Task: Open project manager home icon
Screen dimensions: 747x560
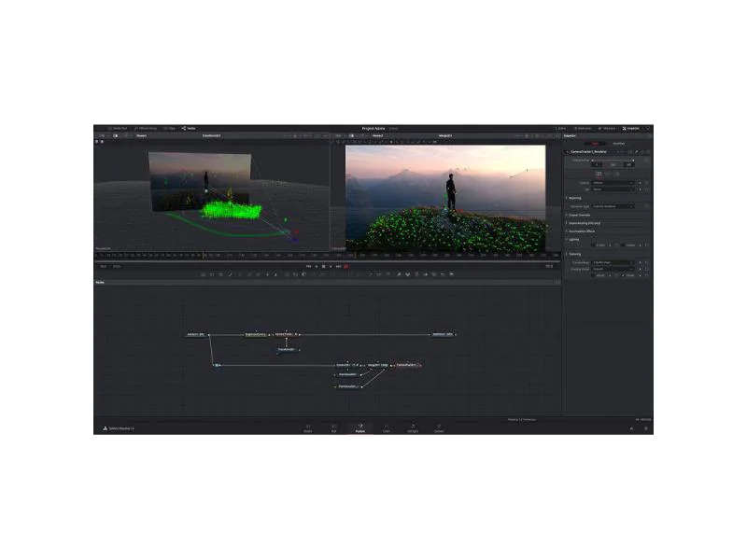Action: click(x=632, y=428)
